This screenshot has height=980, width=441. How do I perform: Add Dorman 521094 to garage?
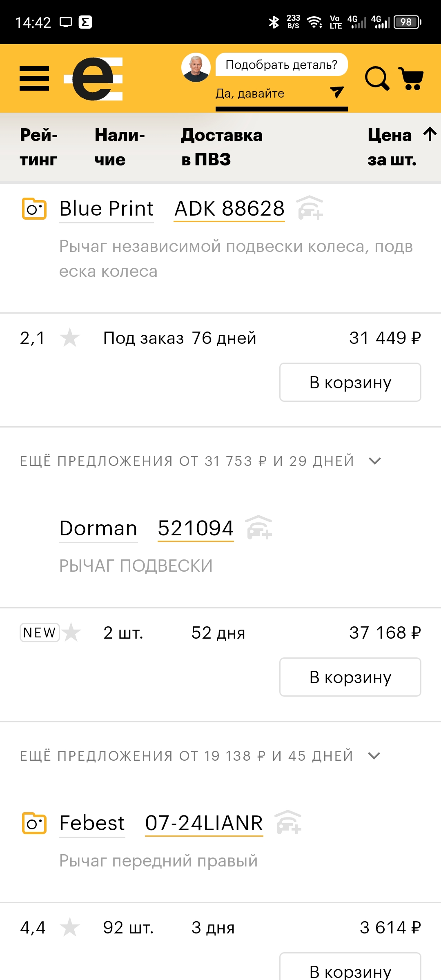[259, 528]
